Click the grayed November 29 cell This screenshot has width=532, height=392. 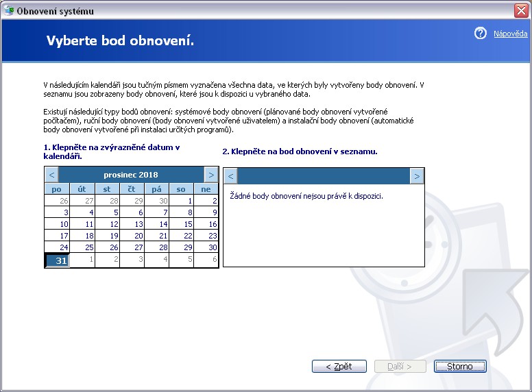pyautogui.click(x=132, y=200)
